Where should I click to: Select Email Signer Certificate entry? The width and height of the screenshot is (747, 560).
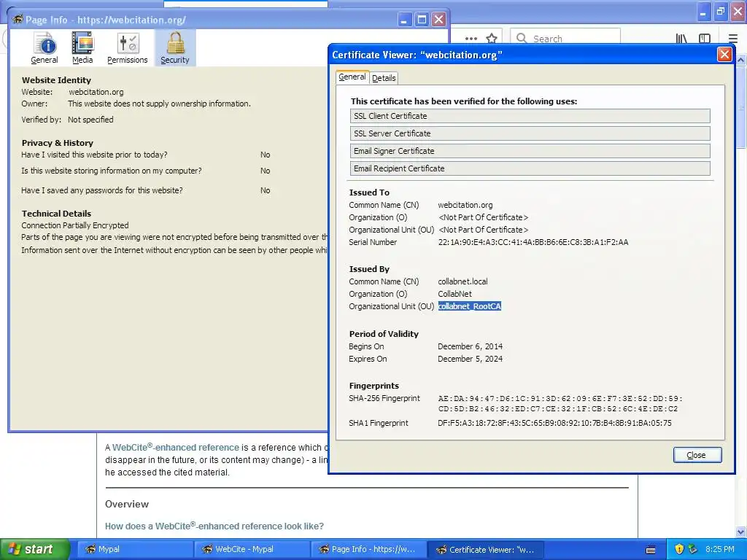pos(530,151)
